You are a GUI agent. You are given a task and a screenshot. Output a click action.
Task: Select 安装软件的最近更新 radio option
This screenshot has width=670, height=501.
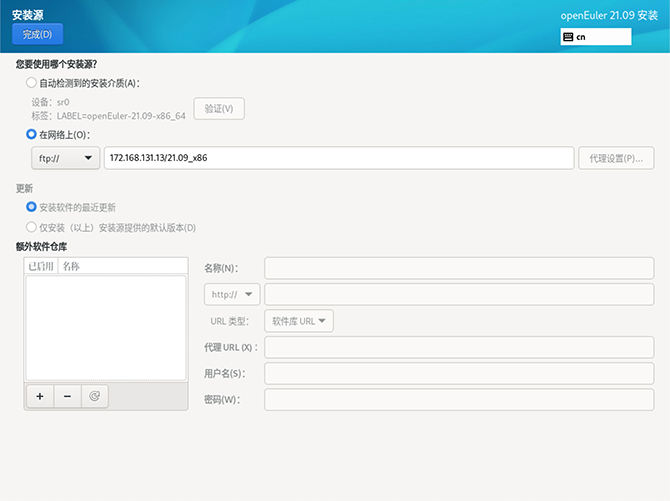(x=31, y=207)
